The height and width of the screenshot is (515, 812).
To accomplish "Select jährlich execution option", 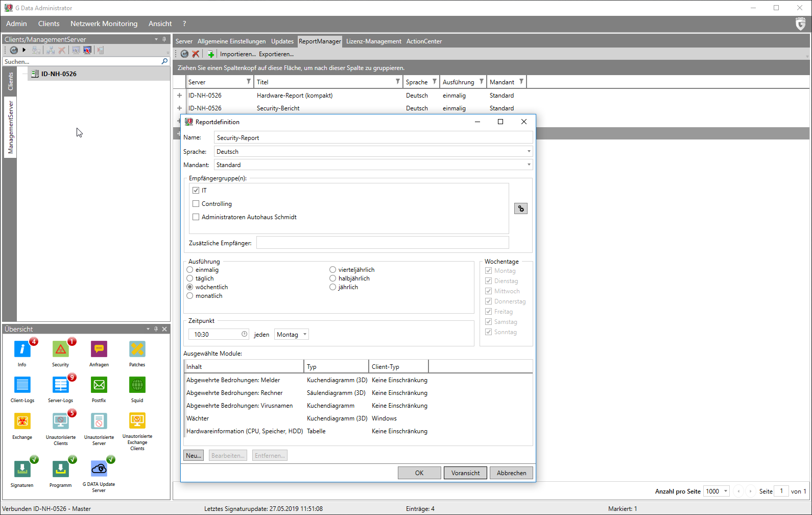I will pyautogui.click(x=333, y=287).
